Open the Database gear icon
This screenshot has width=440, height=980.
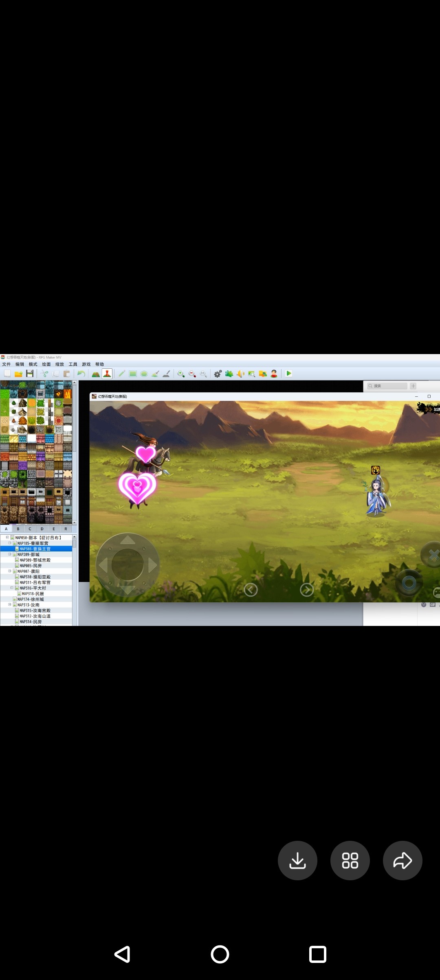218,374
